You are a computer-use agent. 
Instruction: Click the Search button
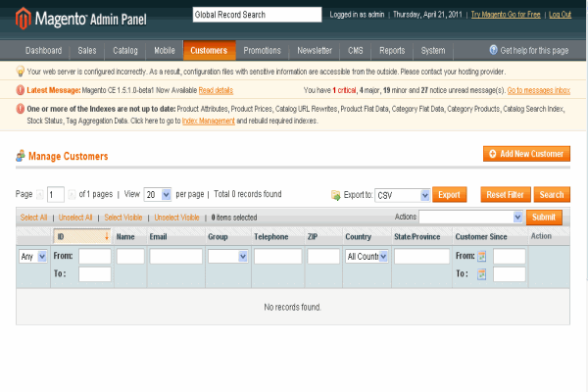point(552,194)
